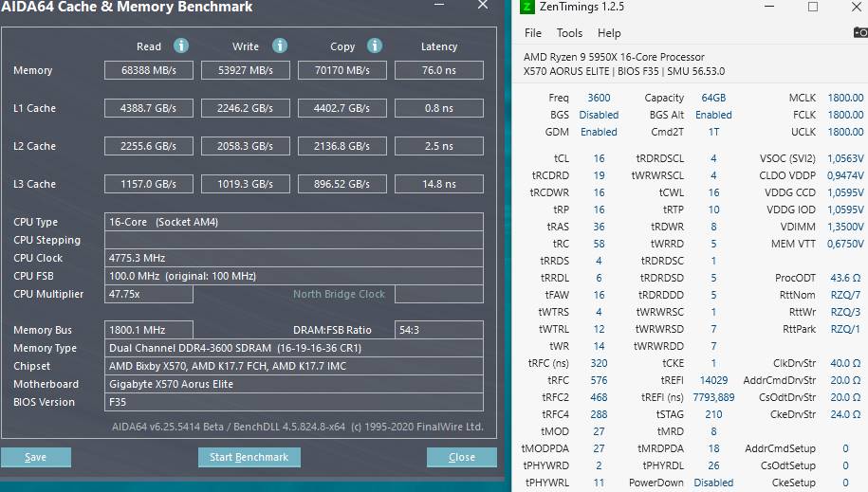Click the CPU FSB 100.0 MHz field

point(294,276)
